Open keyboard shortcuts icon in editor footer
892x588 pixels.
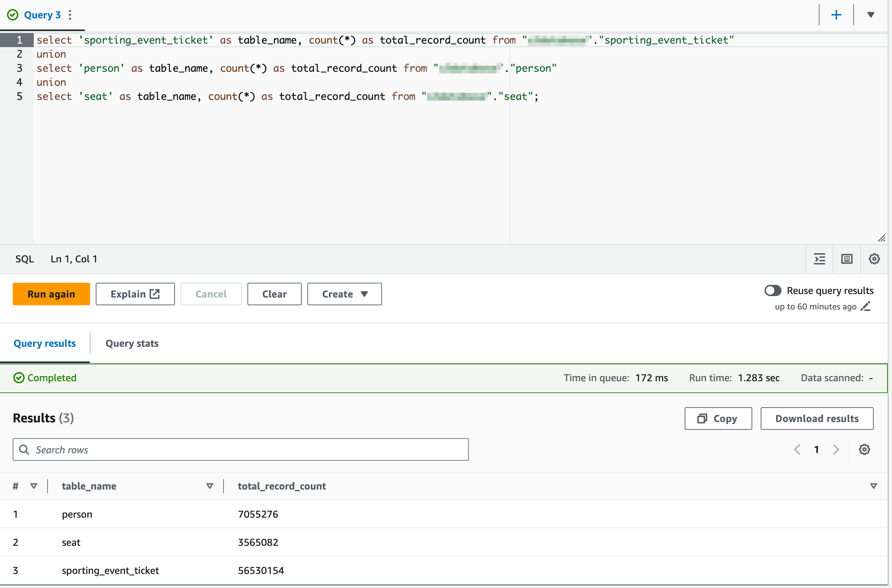(847, 259)
